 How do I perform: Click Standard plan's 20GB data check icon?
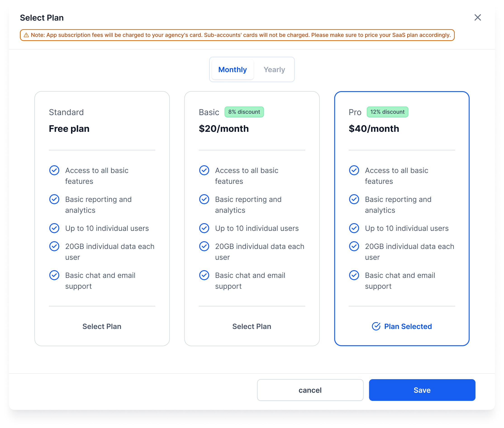(x=54, y=246)
